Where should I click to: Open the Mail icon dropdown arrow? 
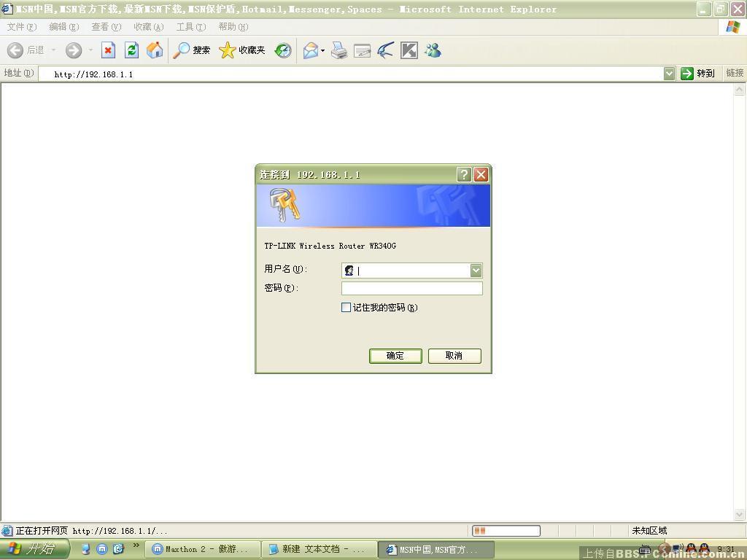click(322, 51)
